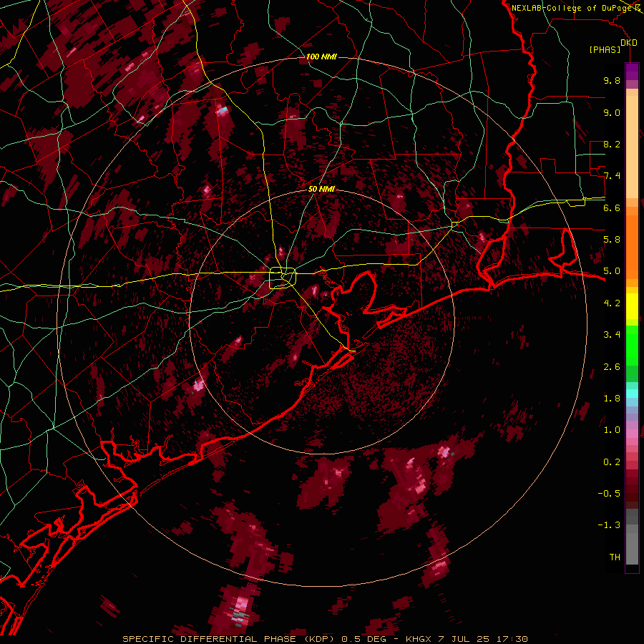Click the KHGX radar site identifier
This screenshot has width=644, height=644.
(x=419, y=639)
